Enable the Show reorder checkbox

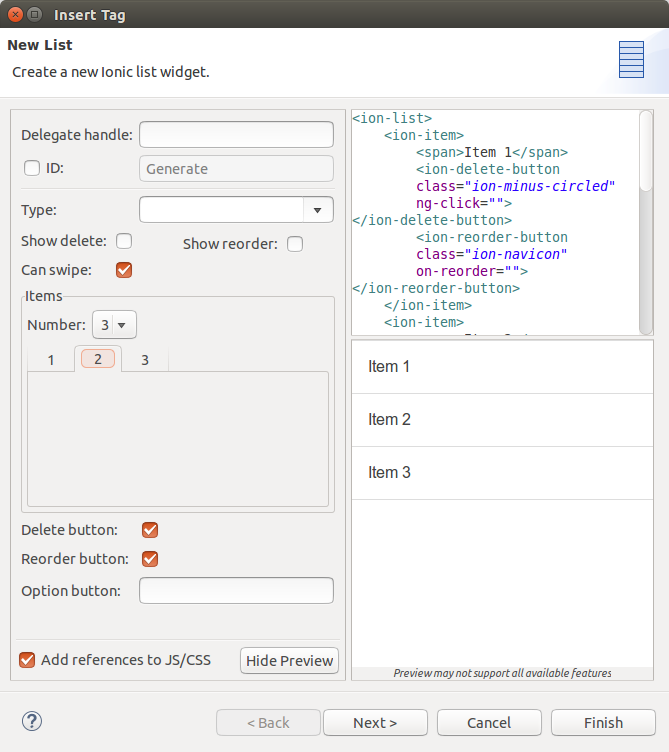[294, 244]
